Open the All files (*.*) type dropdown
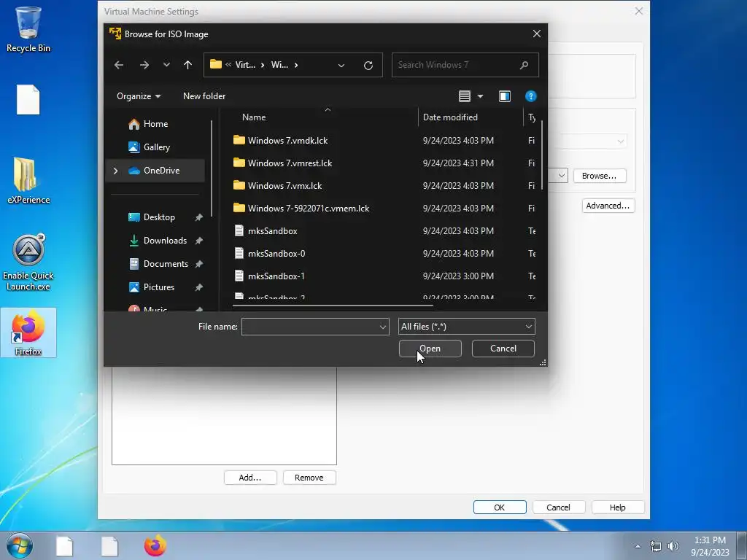The height and width of the screenshot is (560, 747). (466, 327)
